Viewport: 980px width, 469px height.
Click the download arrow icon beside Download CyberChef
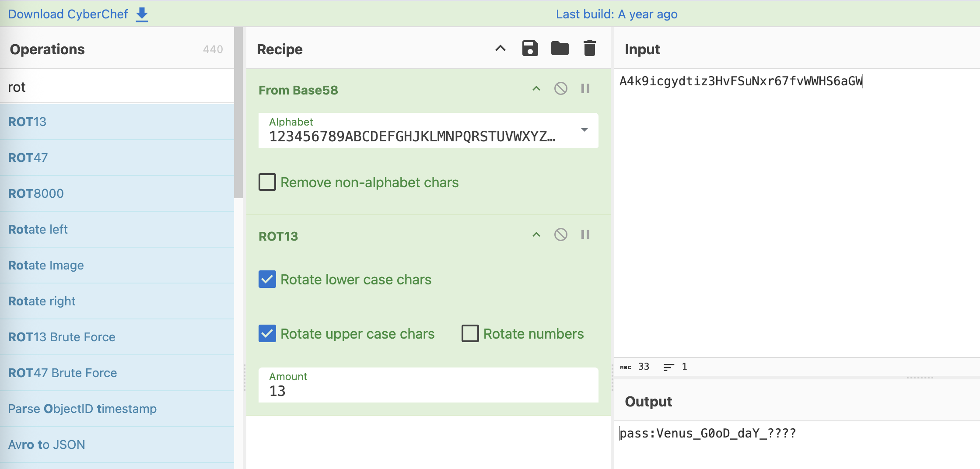coord(142,14)
